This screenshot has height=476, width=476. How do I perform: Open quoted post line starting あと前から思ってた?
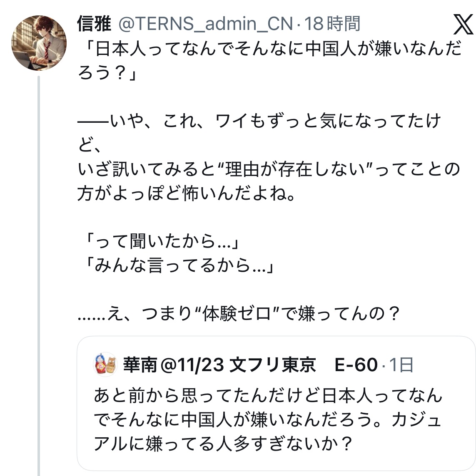268,395
